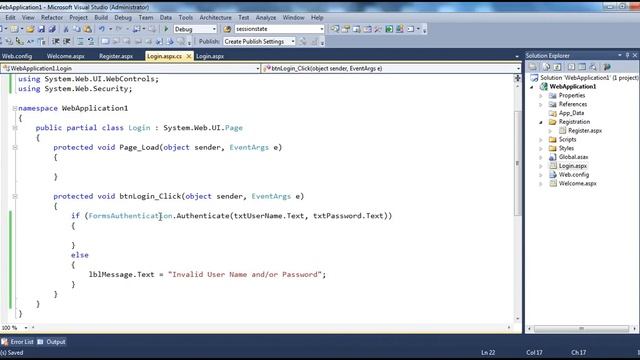Switch to the Web.config tab

click(17, 56)
